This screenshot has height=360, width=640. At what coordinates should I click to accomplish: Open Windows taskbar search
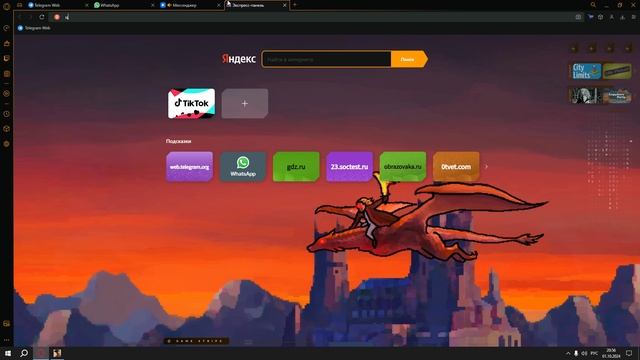24,353
